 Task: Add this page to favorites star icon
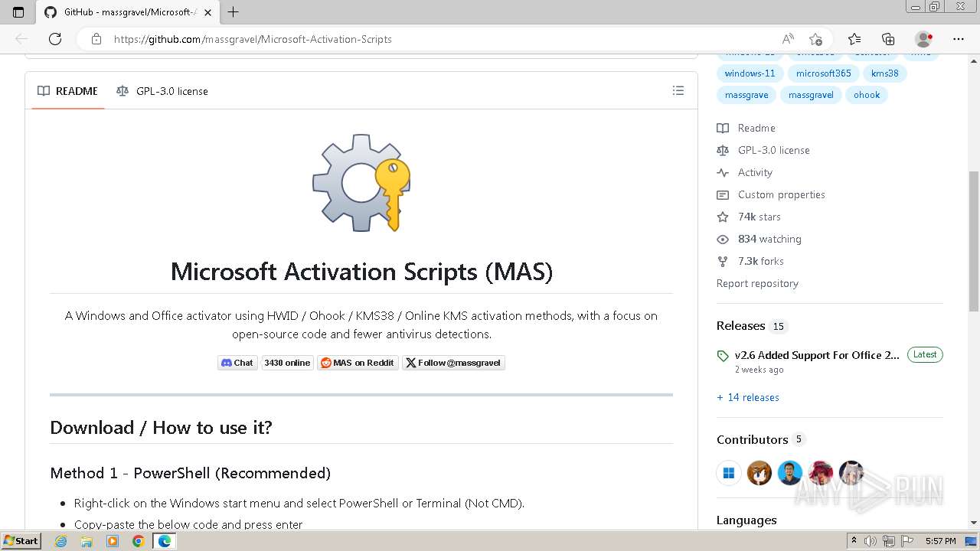(x=815, y=39)
